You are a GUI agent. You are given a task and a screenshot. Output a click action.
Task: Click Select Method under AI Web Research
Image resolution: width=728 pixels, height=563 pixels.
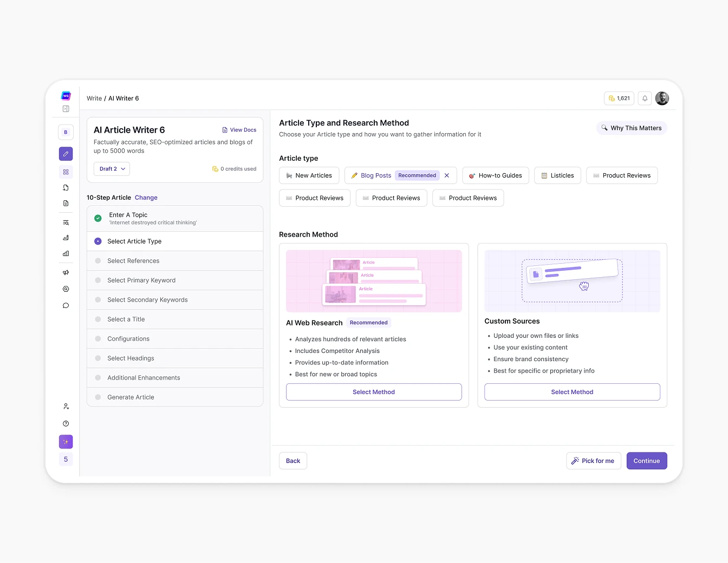[373, 391]
